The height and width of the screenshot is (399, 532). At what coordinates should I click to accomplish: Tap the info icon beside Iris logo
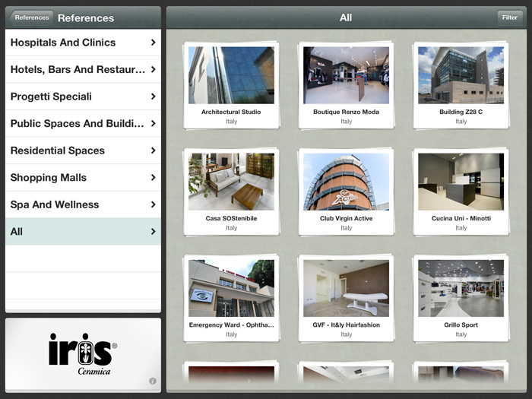[x=153, y=381]
